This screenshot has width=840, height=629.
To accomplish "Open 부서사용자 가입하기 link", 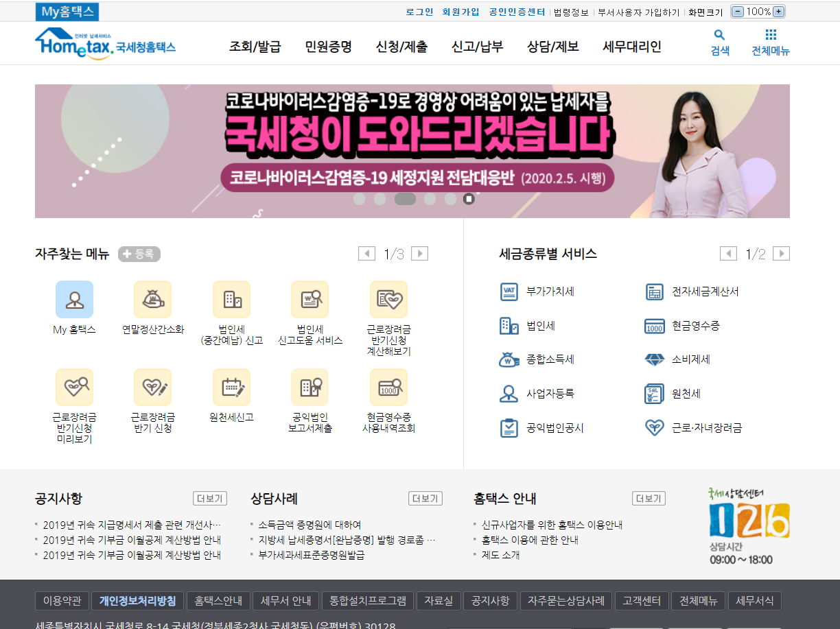I will click(639, 12).
